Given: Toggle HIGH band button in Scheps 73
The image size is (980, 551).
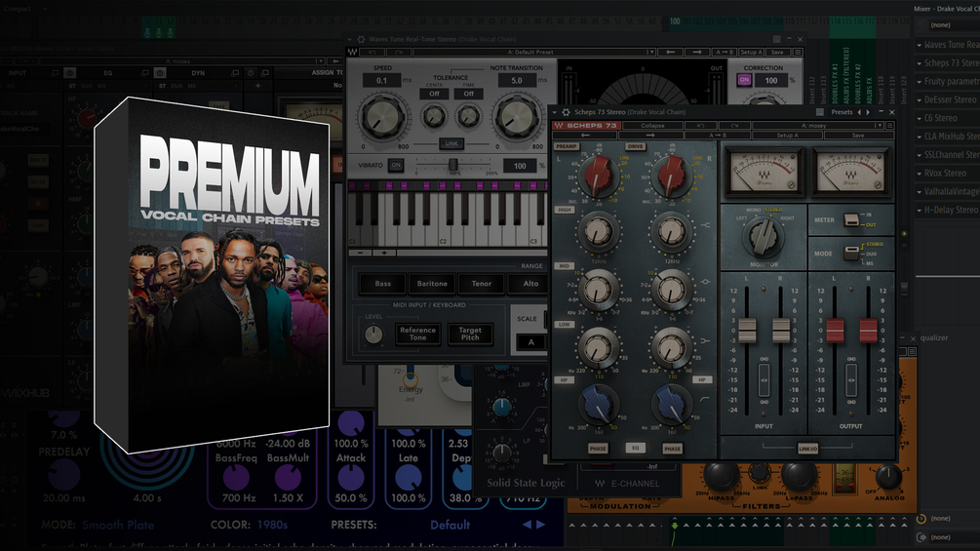Looking at the screenshot, I should coord(565,210).
